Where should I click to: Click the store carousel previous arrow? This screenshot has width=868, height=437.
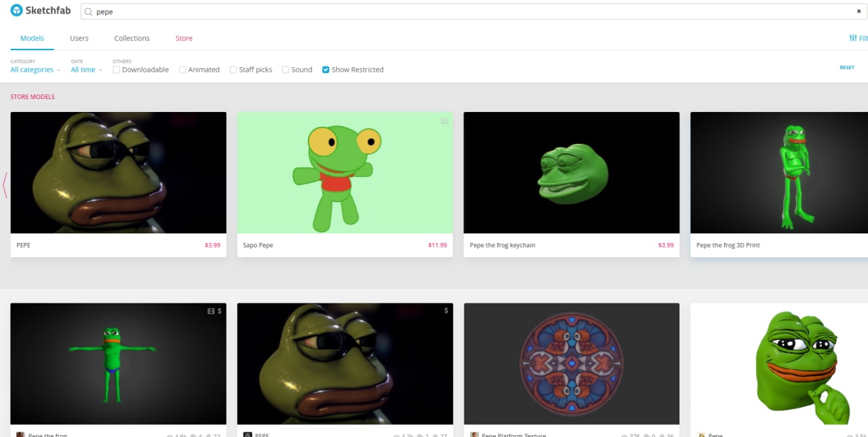pyautogui.click(x=5, y=185)
